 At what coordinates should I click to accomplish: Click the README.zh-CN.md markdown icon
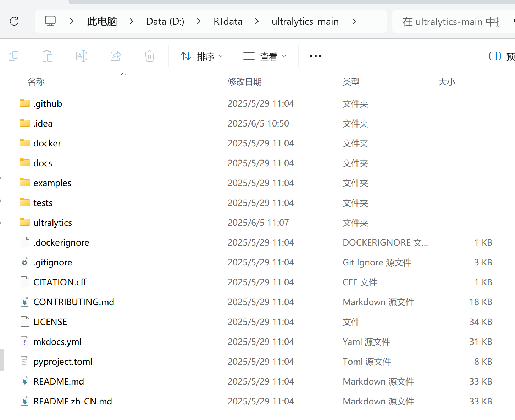tap(25, 401)
